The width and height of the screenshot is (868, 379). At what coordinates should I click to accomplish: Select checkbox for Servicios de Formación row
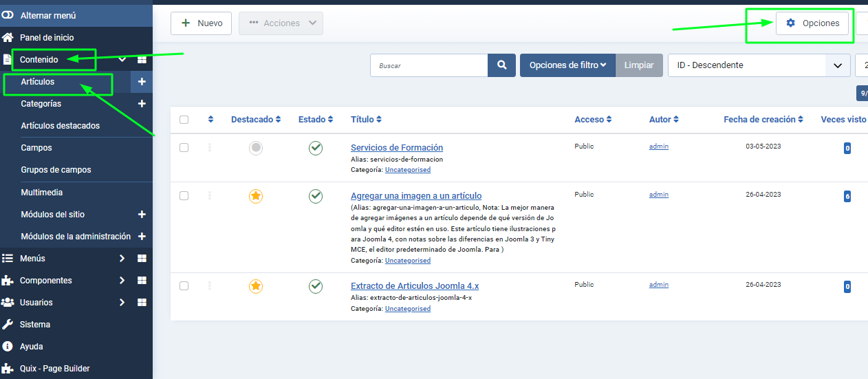[x=184, y=147]
